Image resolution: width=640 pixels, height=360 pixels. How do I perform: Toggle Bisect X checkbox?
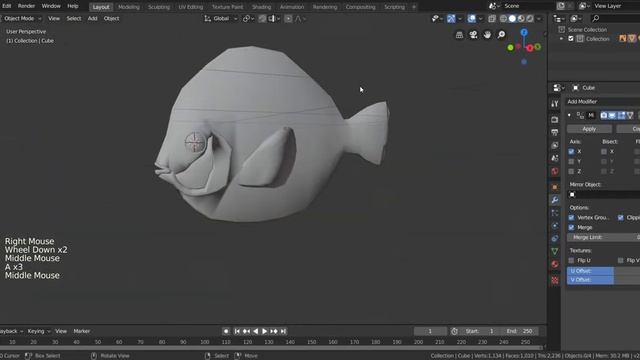pos(604,151)
